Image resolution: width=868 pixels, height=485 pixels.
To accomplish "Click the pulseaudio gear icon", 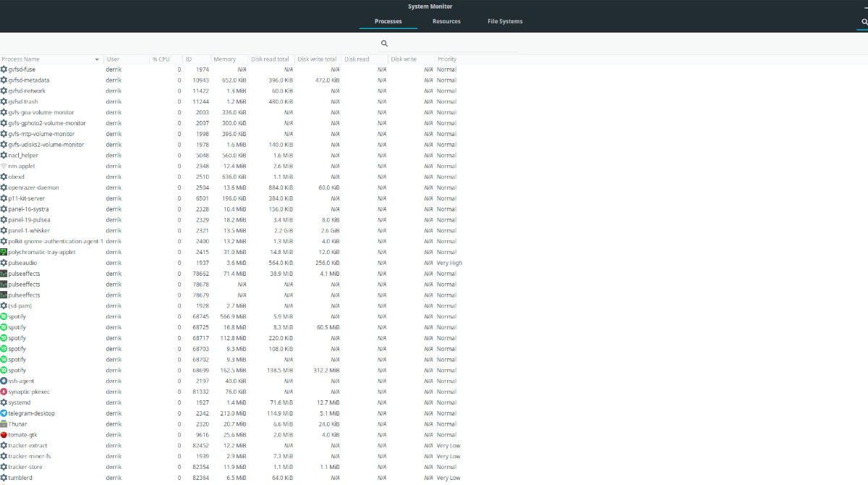I will click(x=4, y=263).
